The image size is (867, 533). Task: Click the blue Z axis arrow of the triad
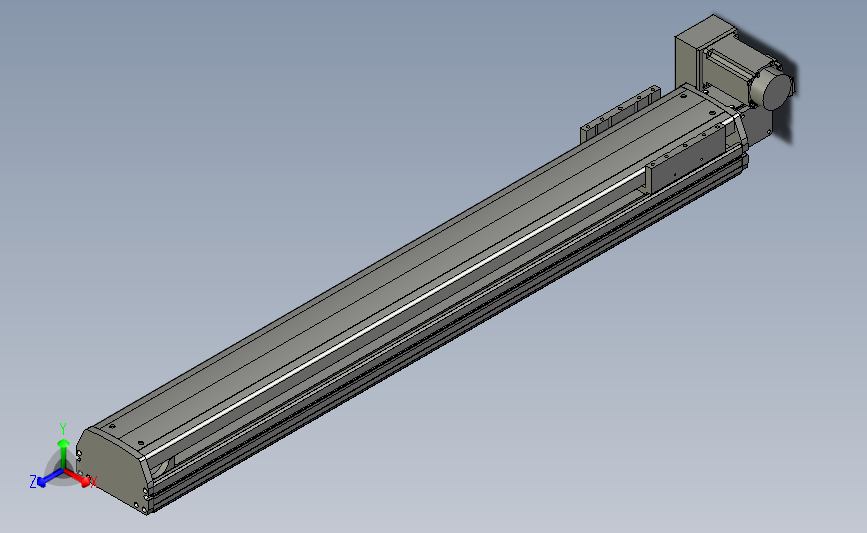[50, 477]
